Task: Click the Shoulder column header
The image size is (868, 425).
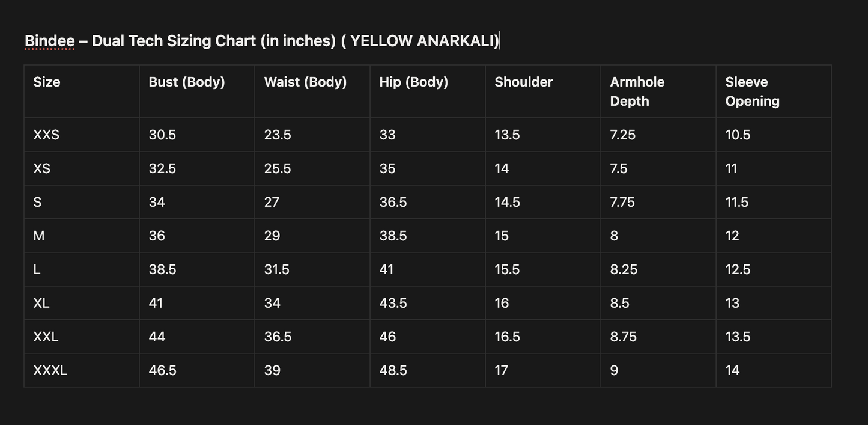Action: [x=524, y=82]
